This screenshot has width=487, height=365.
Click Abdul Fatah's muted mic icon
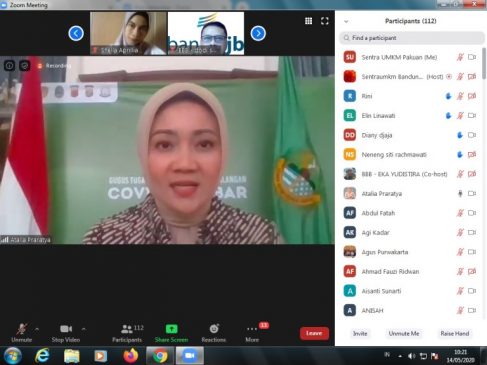point(460,213)
